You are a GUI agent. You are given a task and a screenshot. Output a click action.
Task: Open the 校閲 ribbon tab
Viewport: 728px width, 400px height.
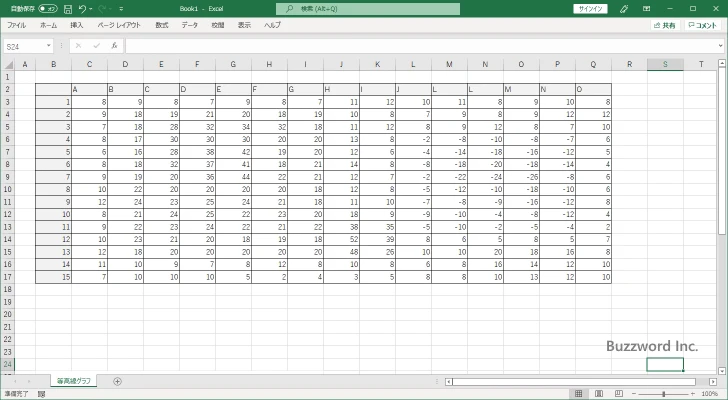218,25
